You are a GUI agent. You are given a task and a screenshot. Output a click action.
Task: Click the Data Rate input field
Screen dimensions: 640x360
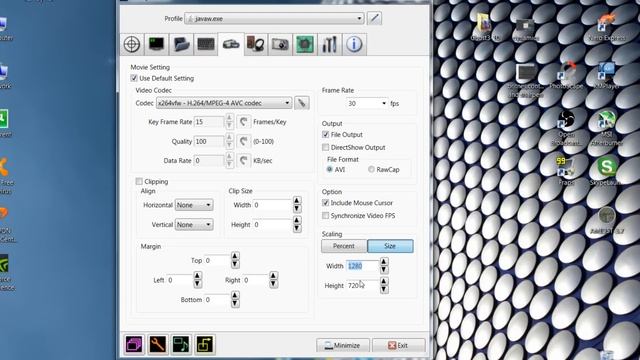click(209, 160)
